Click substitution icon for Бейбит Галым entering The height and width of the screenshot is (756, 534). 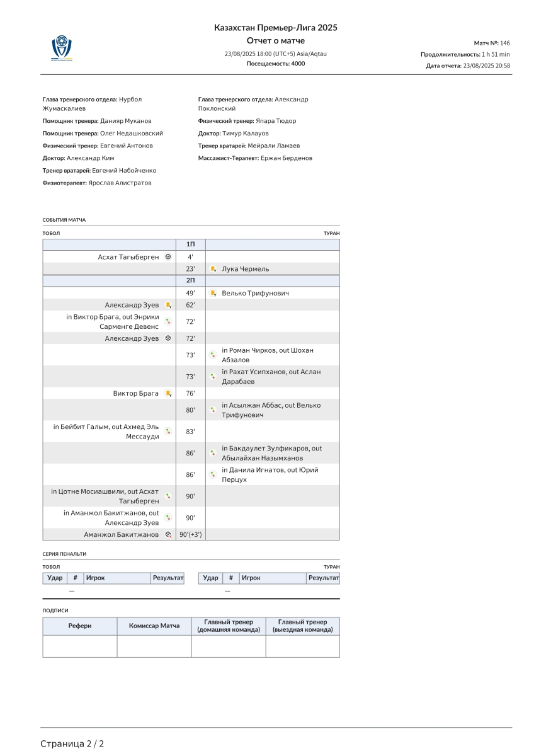point(168,432)
